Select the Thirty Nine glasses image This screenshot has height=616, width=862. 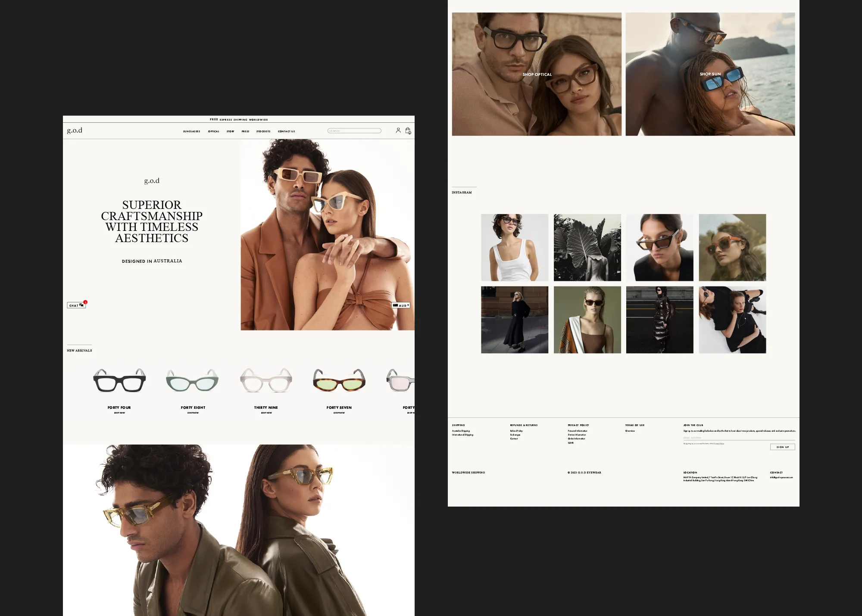tap(266, 380)
